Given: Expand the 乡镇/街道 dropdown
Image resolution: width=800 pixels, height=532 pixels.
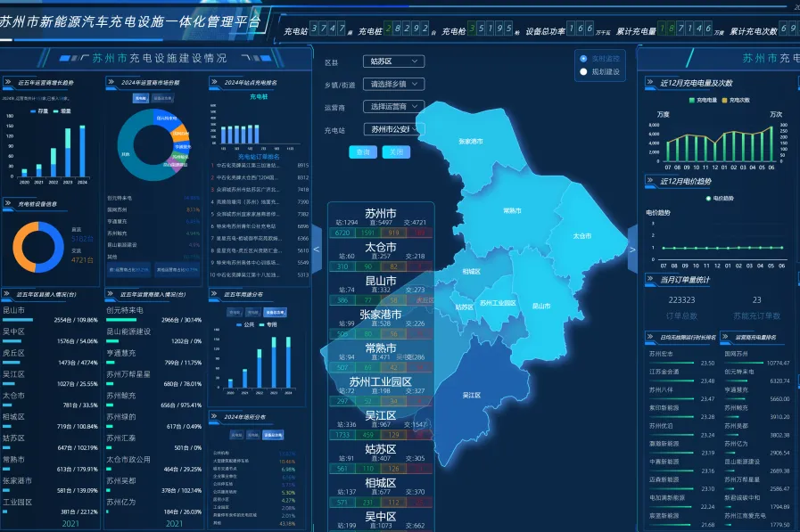Looking at the screenshot, I should point(392,84).
